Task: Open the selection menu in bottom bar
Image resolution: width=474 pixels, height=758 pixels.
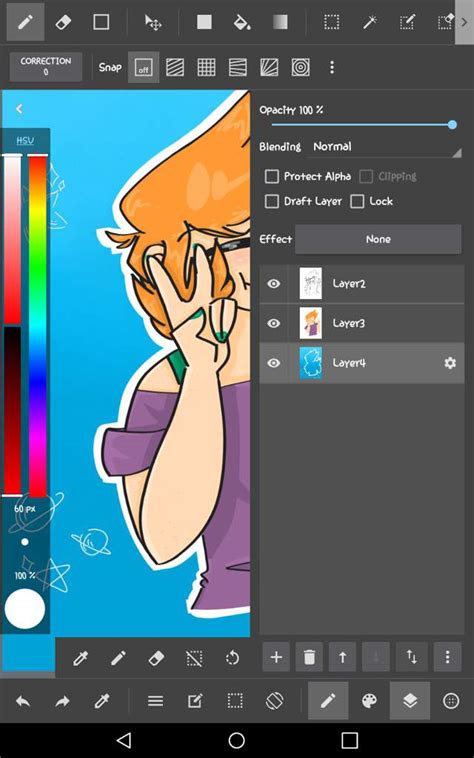Action: pos(235,701)
